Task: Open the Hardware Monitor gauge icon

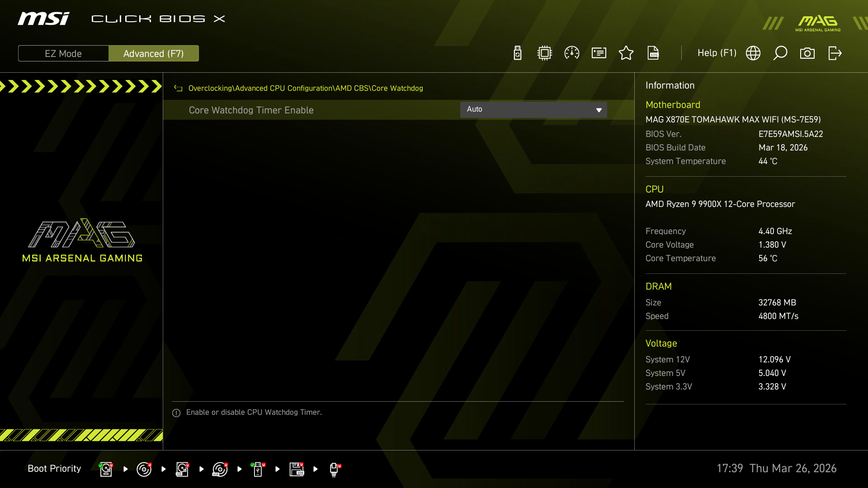Action: click(571, 53)
